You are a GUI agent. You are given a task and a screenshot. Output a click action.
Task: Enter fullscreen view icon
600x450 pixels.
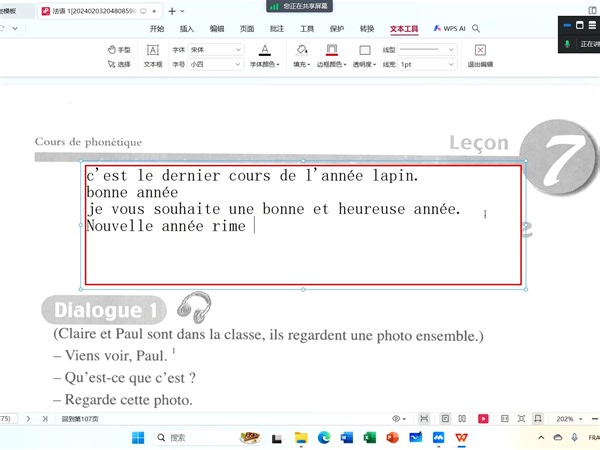(x=521, y=419)
